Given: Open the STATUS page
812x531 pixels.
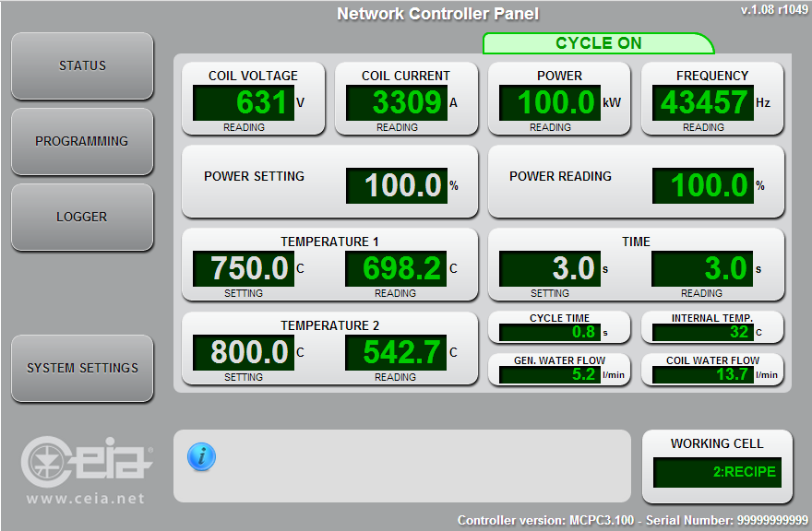Looking at the screenshot, I should point(82,66).
